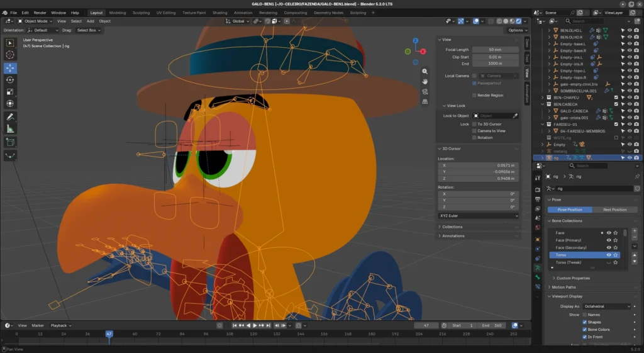This screenshot has width=644, height=353.
Task: Pick the Scale tool
Action: point(10,92)
